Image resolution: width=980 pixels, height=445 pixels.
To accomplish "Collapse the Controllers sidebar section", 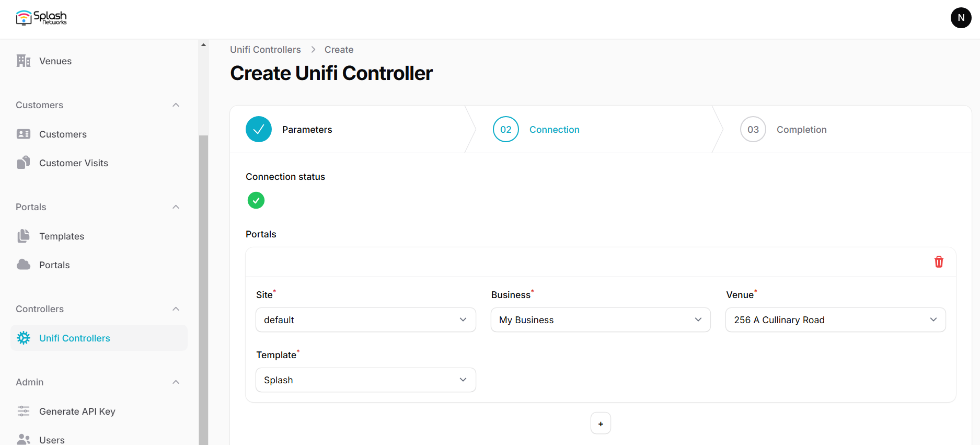I will coord(176,309).
